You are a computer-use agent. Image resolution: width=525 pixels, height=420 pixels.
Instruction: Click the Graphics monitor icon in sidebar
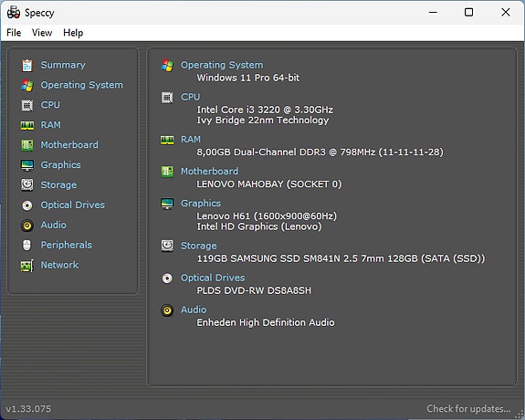27,165
